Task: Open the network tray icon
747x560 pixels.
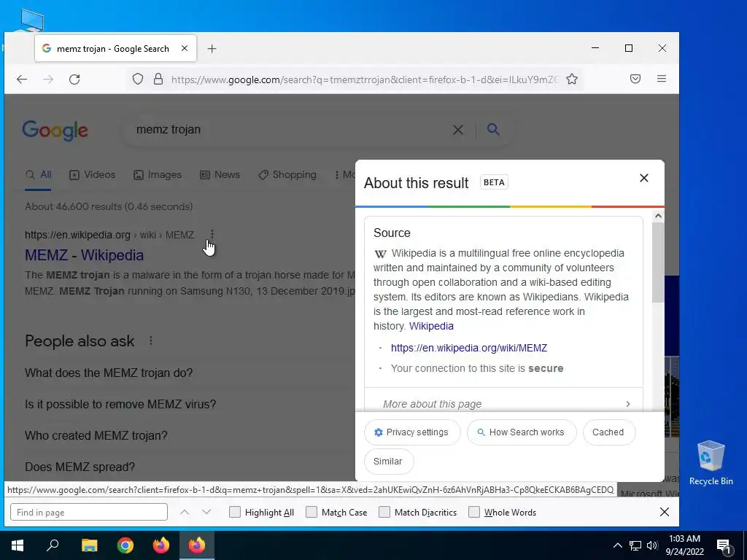Action: pyautogui.click(x=635, y=545)
